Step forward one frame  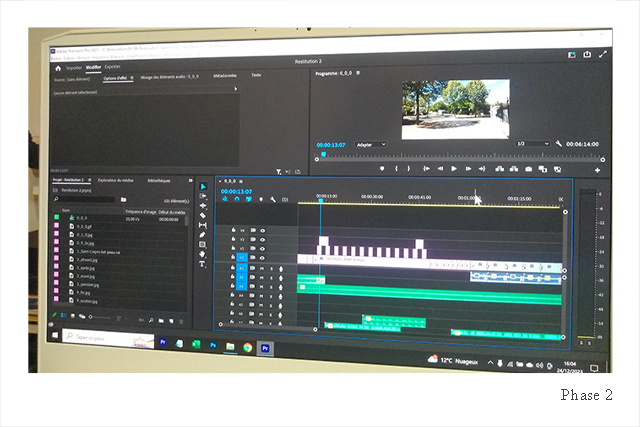tap(468, 169)
